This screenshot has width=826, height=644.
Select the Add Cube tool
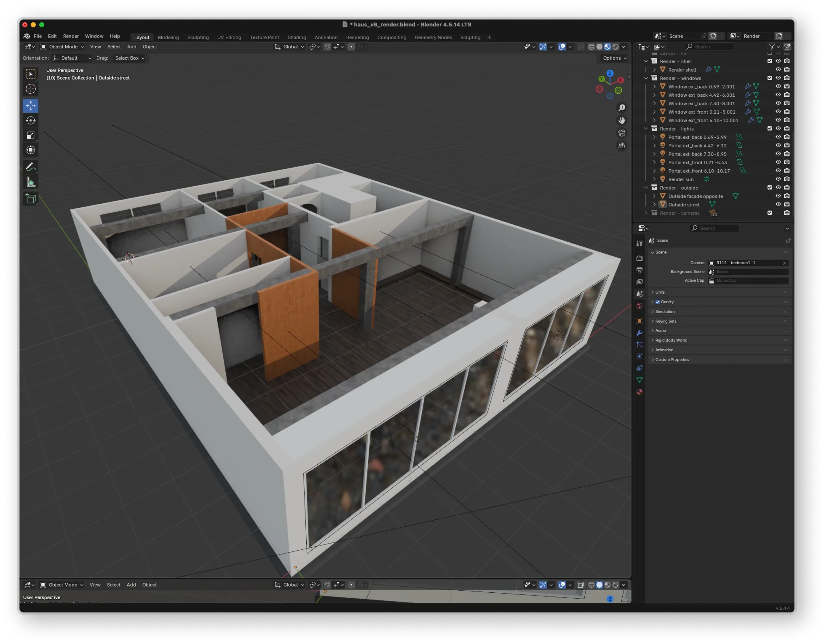[31, 199]
